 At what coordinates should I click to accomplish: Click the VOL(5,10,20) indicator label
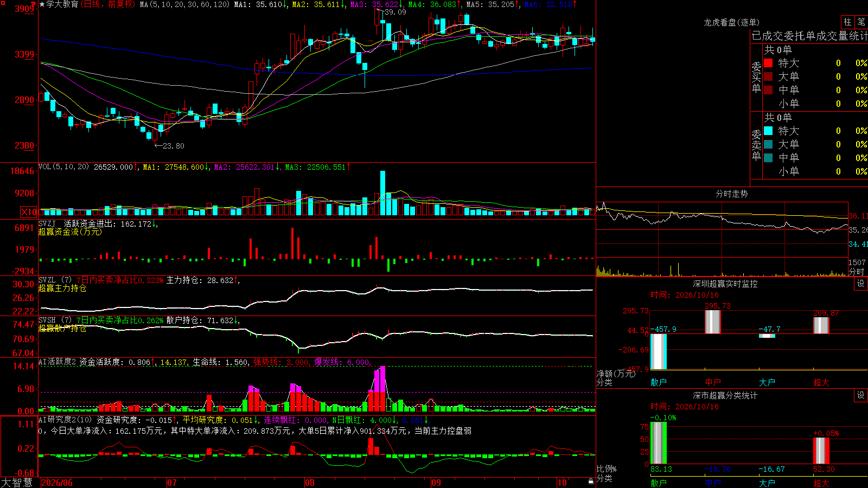[63, 167]
